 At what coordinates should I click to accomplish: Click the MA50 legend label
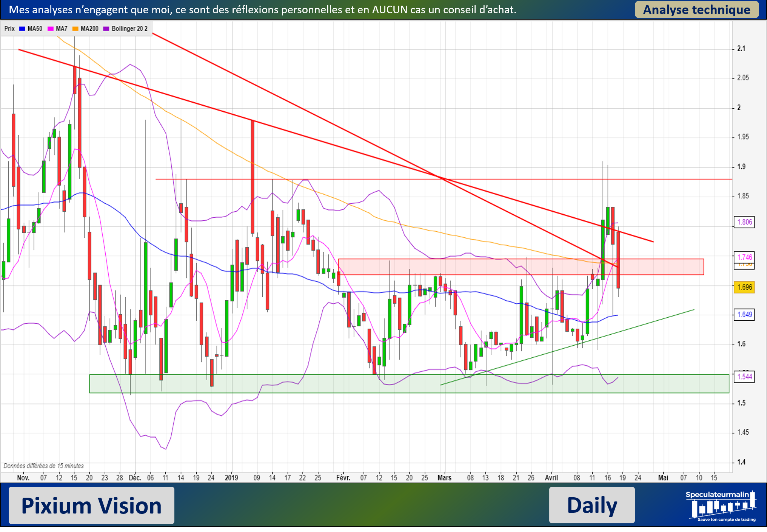click(x=35, y=29)
